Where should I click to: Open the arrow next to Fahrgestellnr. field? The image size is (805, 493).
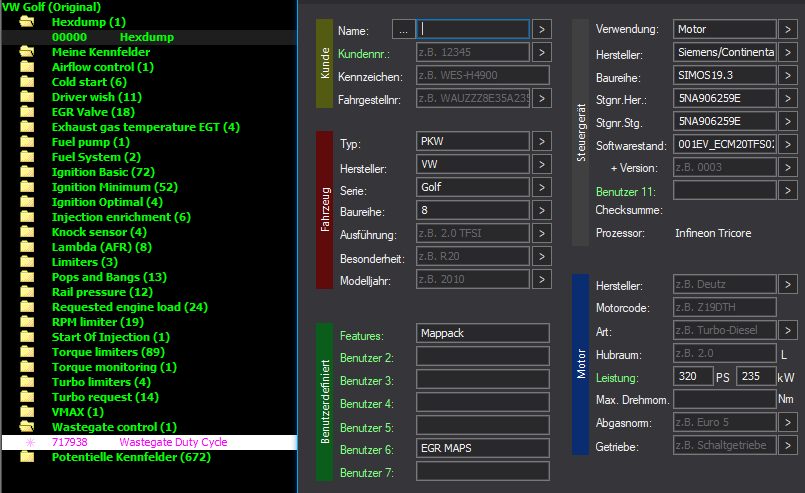coord(542,98)
